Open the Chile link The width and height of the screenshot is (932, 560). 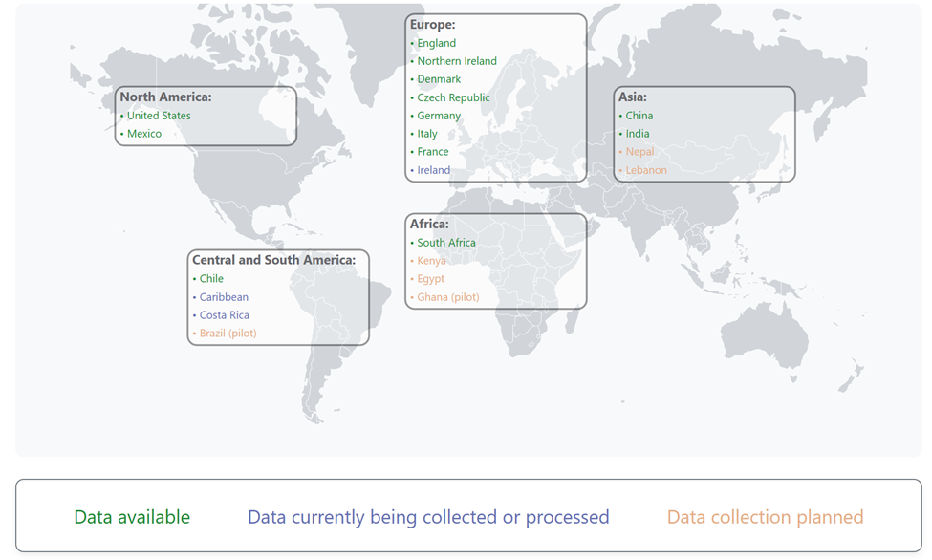pyautogui.click(x=211, y=279)
